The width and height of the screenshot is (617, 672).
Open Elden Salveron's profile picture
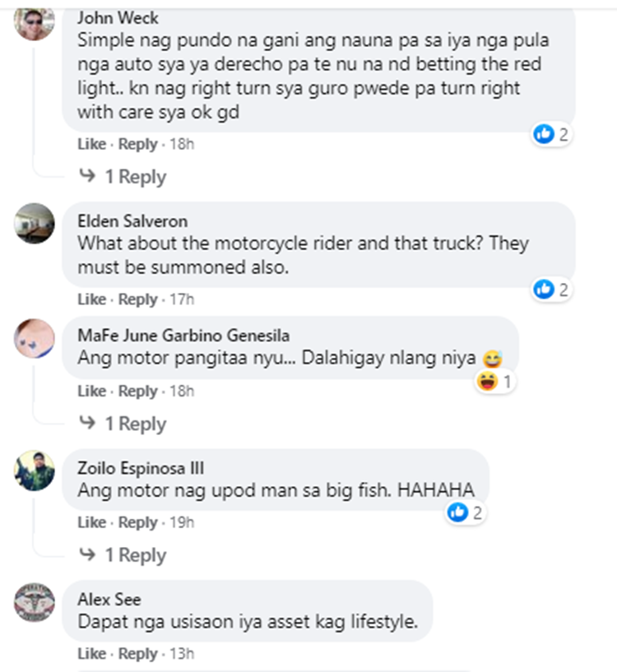click(x=35, y=224)
